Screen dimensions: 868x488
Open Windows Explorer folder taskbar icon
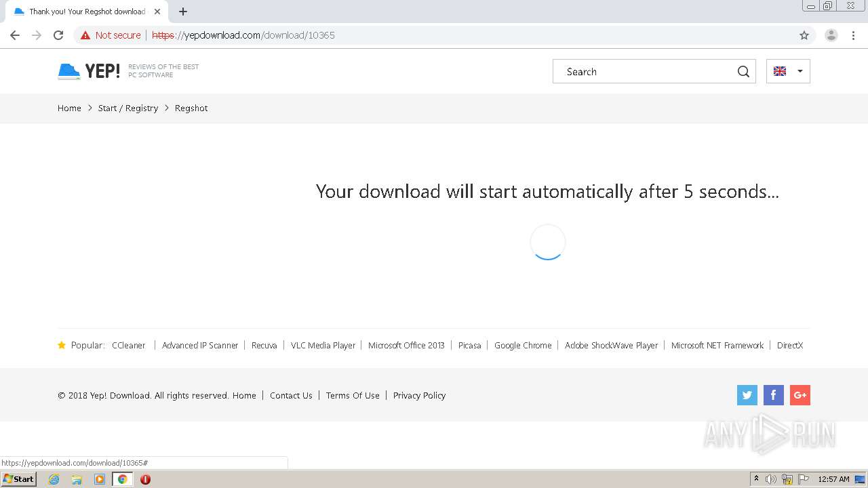point(77,479)
